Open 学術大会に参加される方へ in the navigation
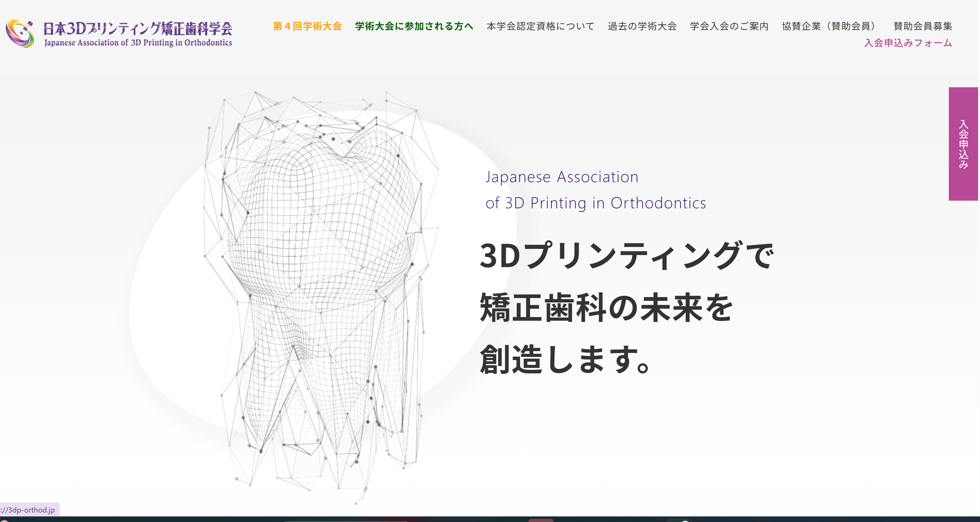 [414, 26]
